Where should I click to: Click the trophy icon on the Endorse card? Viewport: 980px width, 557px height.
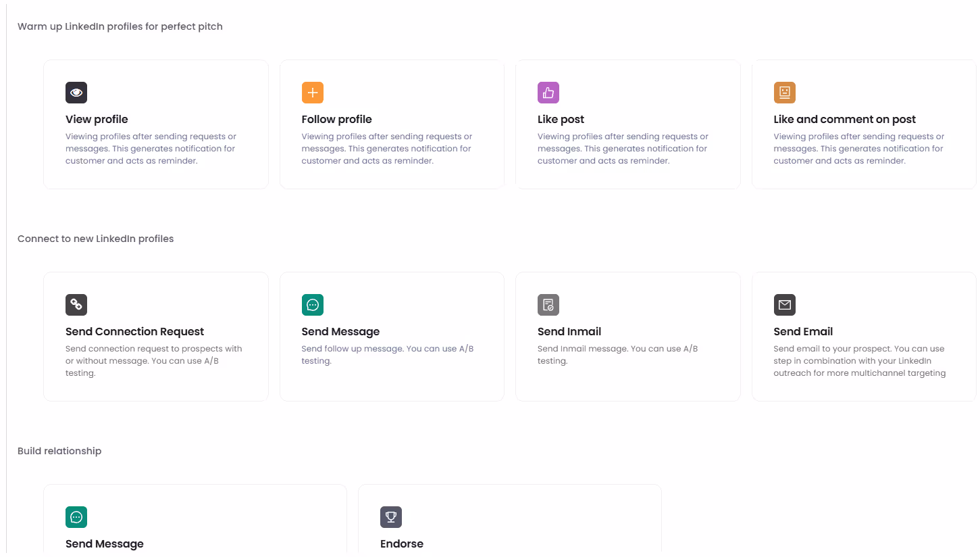[x=391, y=517]
